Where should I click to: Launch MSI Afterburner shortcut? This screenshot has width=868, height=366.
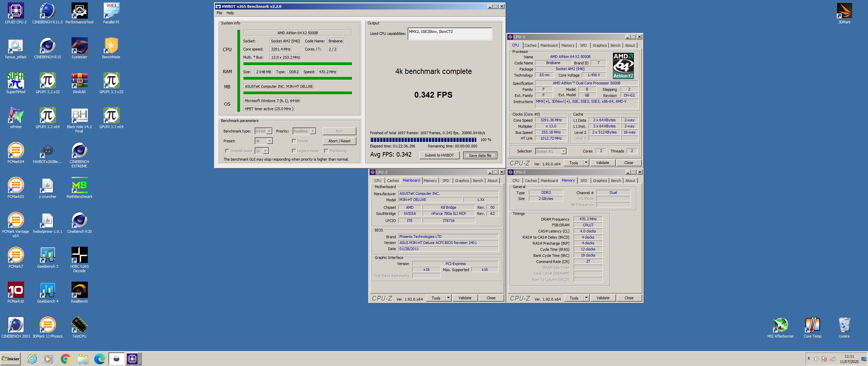[x=781, y=327]
